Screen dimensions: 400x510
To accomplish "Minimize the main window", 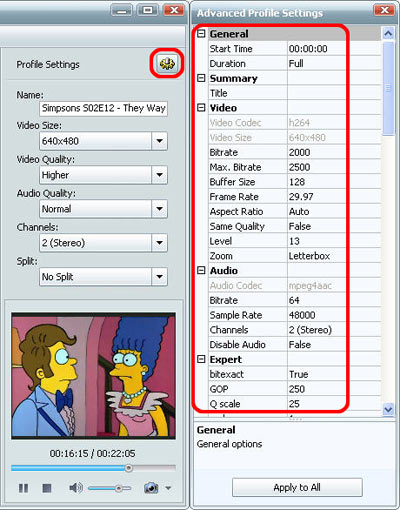I will point(121,10).
